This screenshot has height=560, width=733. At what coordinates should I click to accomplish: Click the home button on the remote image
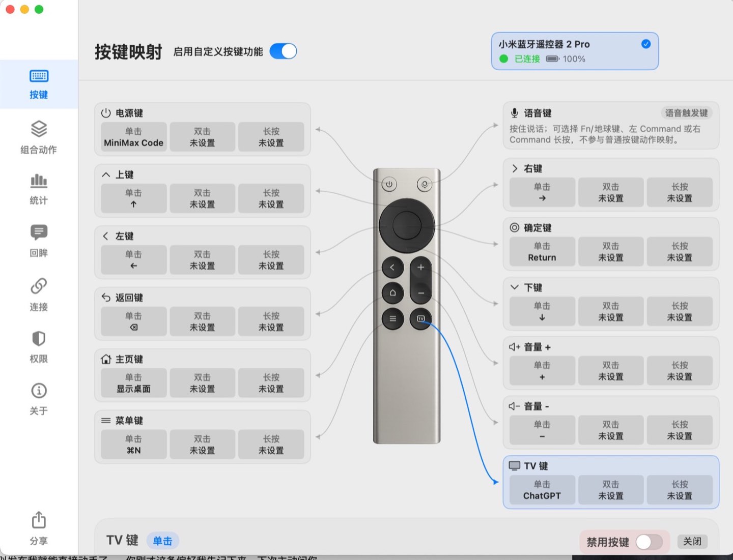392,293
